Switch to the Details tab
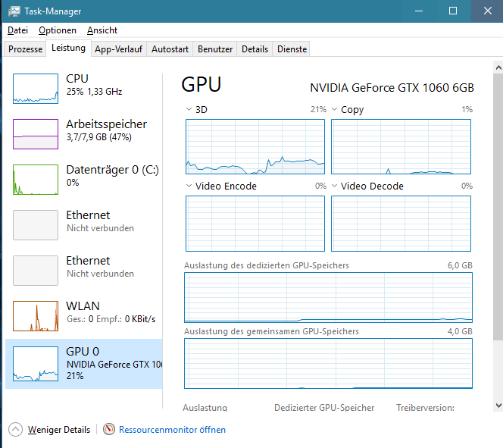503x448 pixels. (255, 49)
